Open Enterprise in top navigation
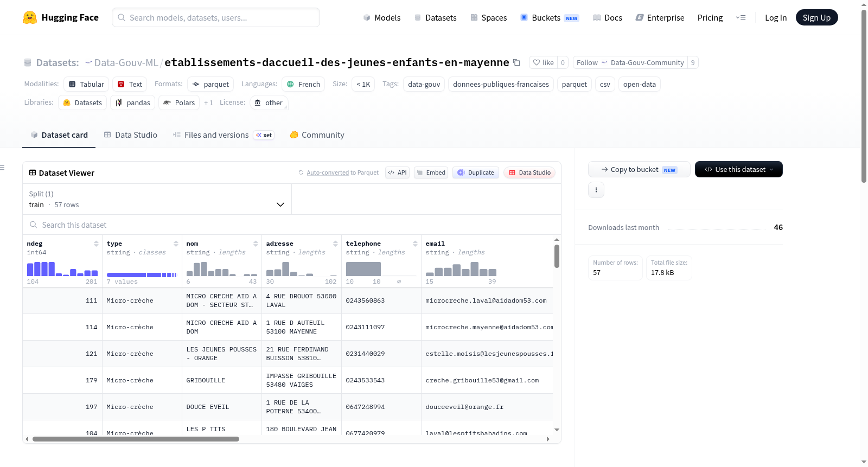The image size is (868, 467). pyautogui.click(x=660, y=17)
